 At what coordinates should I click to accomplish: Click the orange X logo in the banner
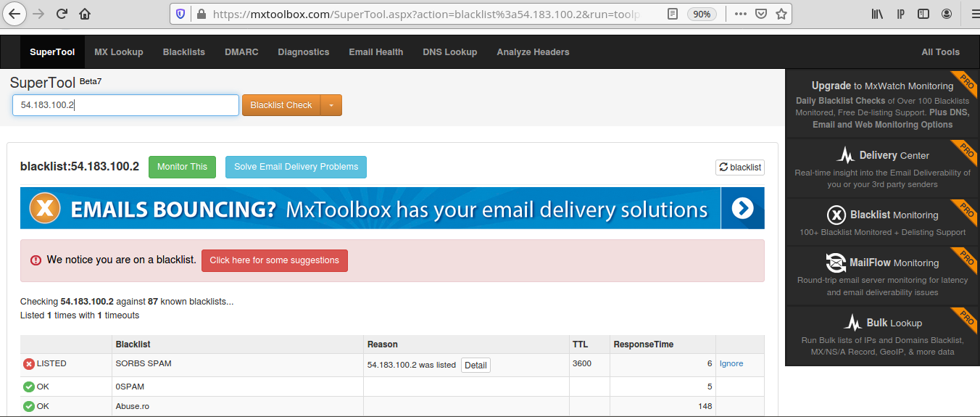[44, 209]
